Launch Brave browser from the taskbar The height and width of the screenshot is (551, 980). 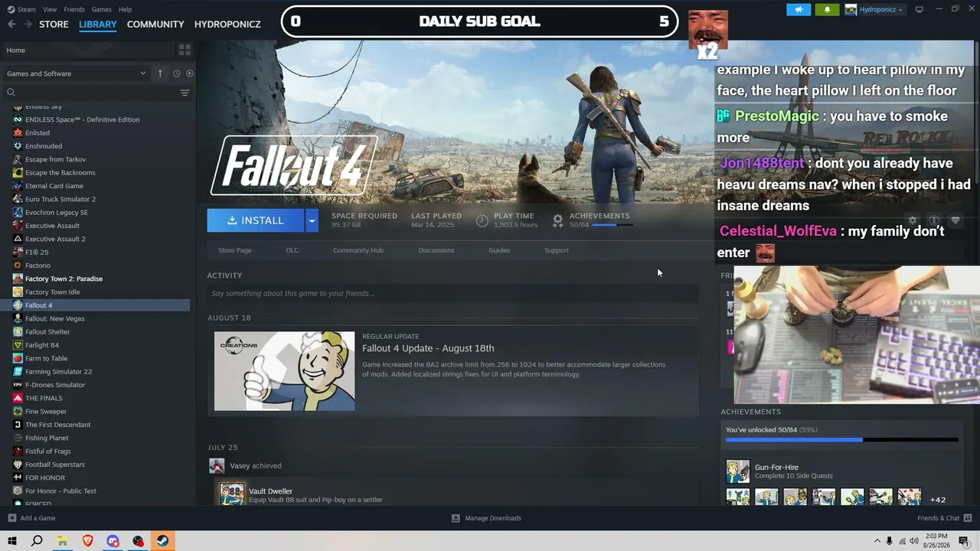click(87, 541)
